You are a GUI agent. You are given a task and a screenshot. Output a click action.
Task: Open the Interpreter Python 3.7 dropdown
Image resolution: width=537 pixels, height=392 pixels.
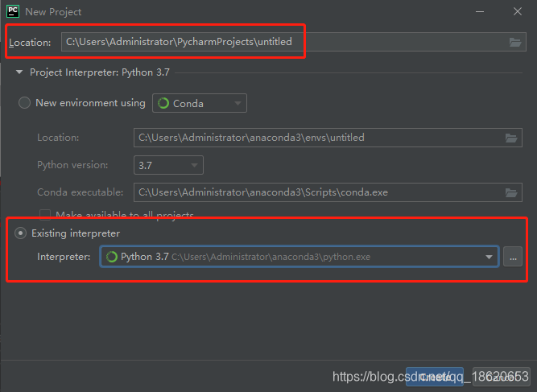tap(299, 257)
